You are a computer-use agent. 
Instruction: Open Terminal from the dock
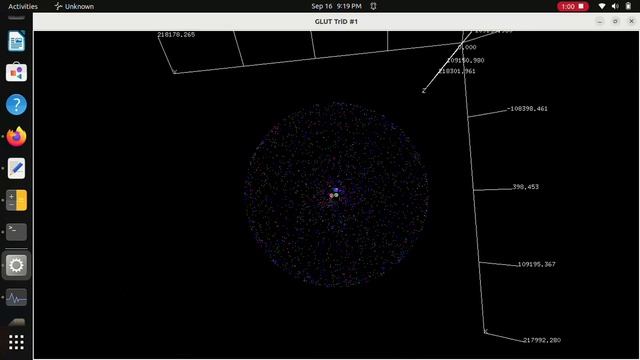(16, 232)
